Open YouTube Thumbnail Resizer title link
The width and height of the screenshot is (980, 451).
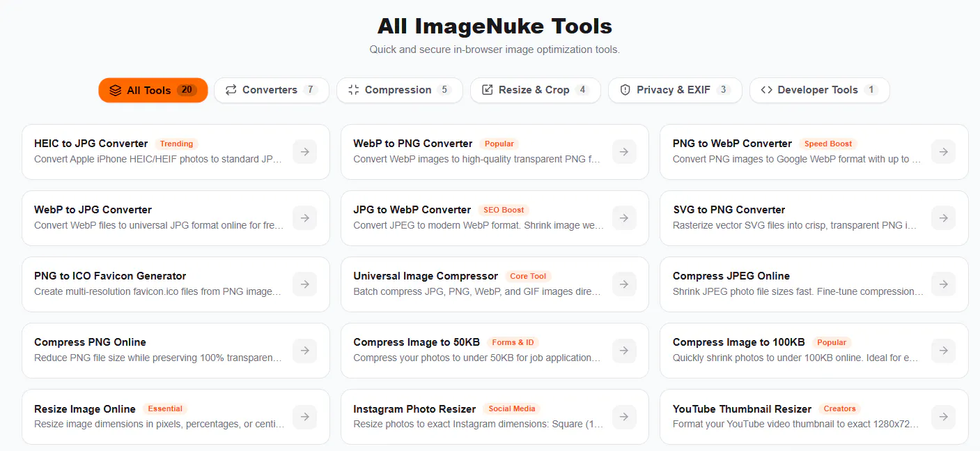tap(742, 409)
